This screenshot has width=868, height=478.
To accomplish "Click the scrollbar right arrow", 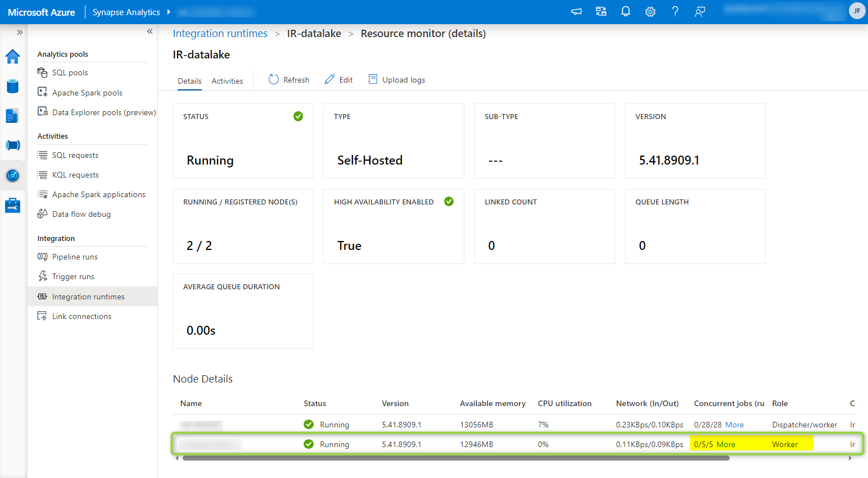I will (850, 458).
